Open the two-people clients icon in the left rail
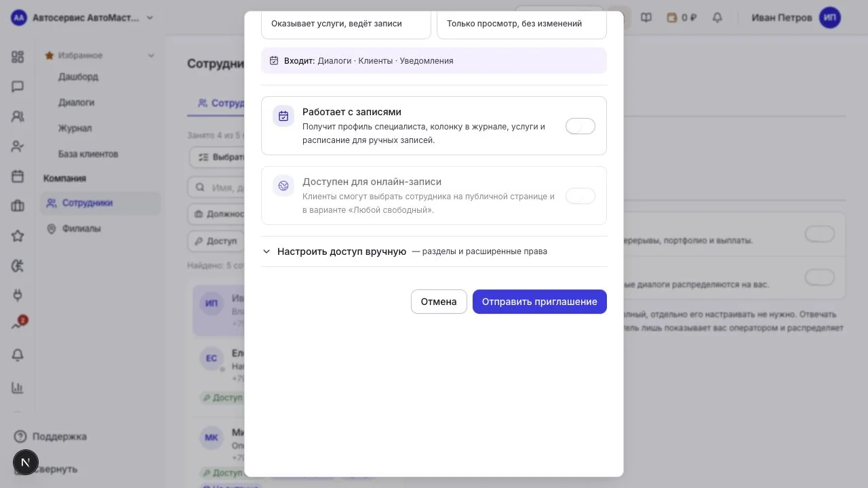This screenshot has width=868, height=488. [x=18, y=117]
